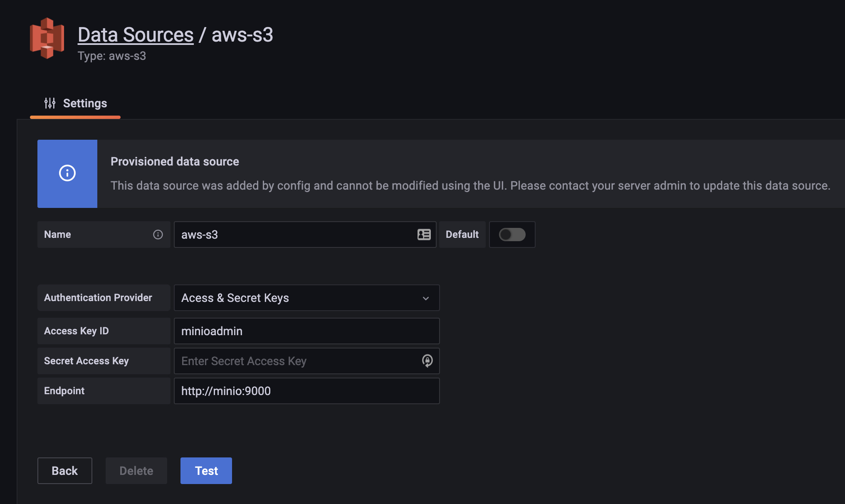Click the padlock icon in Secret Access Key field

(427, 361)
